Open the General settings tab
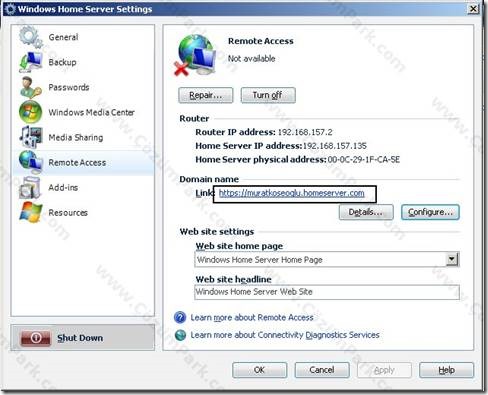 tap(63, 37)
